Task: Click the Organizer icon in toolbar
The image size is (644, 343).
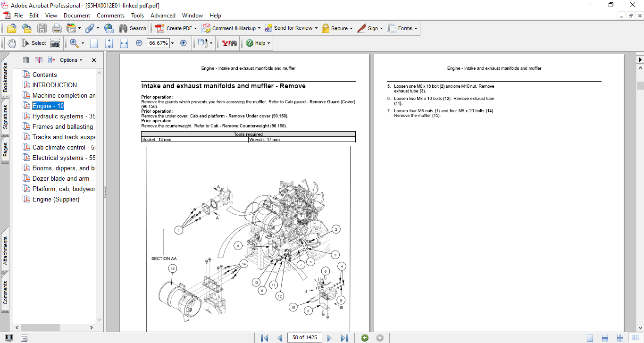Action: point(72,28)
